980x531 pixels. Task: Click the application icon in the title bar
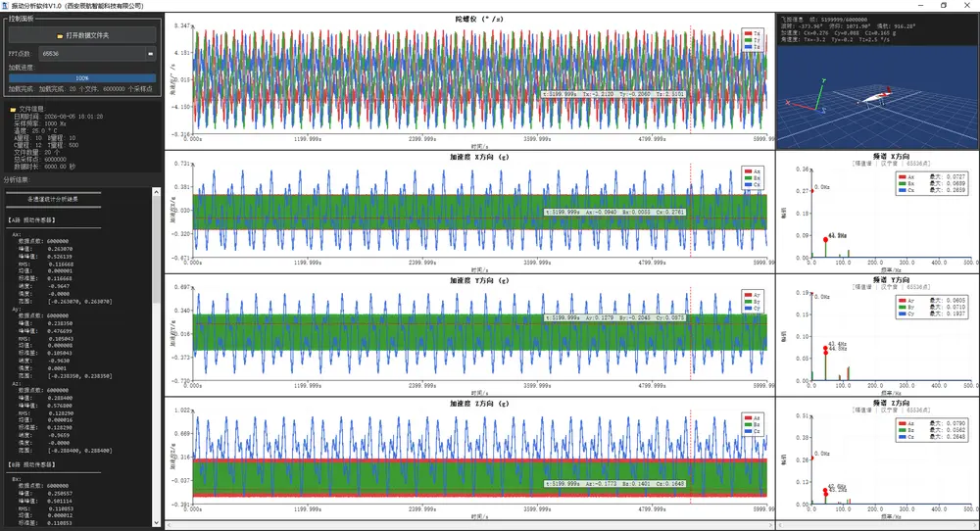click(6, 6)
